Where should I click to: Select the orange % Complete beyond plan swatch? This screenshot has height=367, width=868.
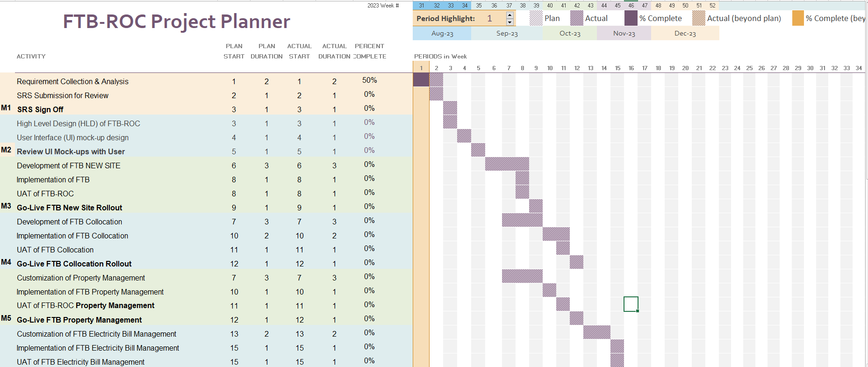(798, 19)
